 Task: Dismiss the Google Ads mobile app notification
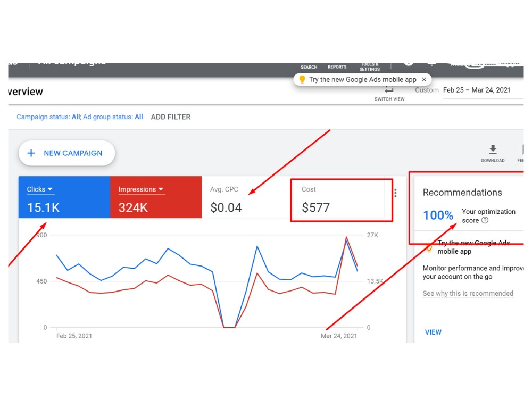coord(423,79)
